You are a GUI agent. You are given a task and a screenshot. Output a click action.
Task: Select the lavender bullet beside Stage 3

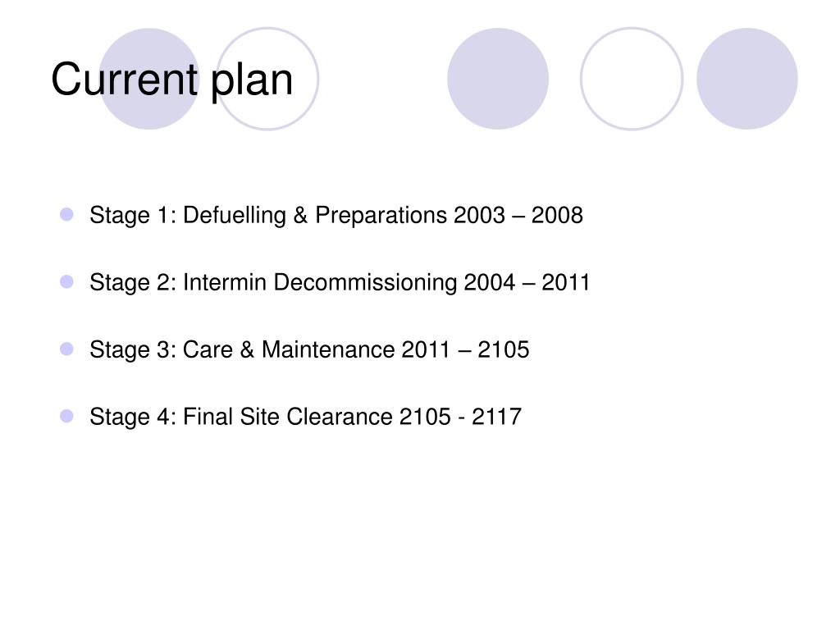tap(67, 349)
